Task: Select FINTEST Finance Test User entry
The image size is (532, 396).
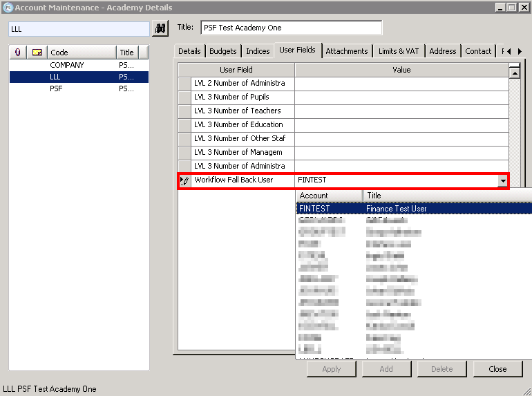Action: (x=413, y=208)
